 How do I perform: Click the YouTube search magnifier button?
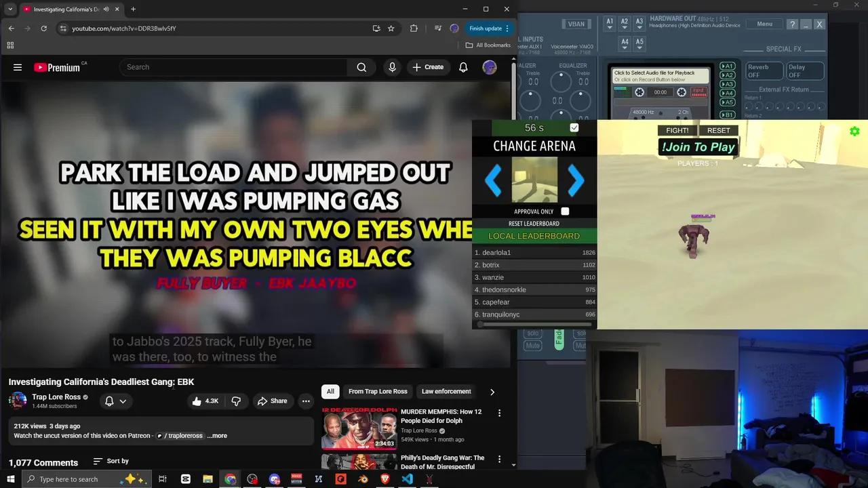tap(361, 67)
